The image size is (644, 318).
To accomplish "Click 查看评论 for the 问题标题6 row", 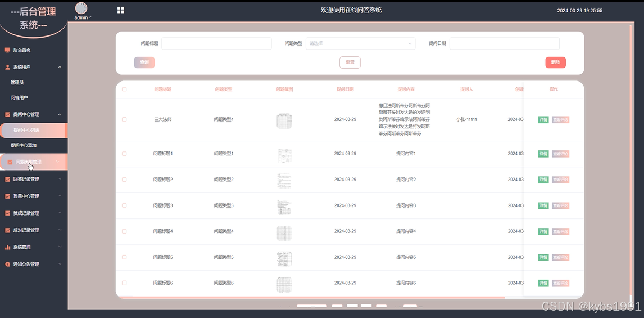I will [x=560, y=284].
